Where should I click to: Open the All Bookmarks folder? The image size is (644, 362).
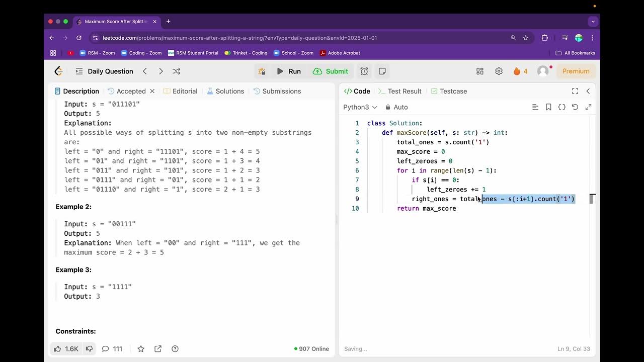tap(576, 53)
